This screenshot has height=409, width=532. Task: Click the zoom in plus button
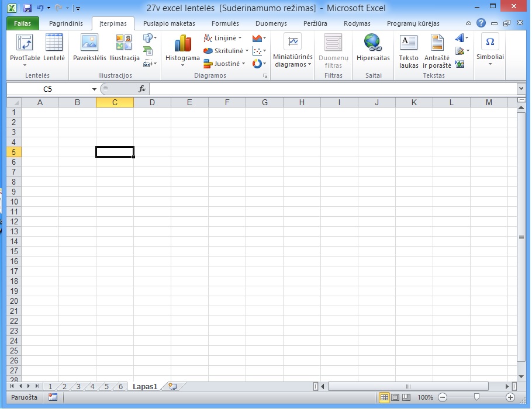[x=510, y=397]
